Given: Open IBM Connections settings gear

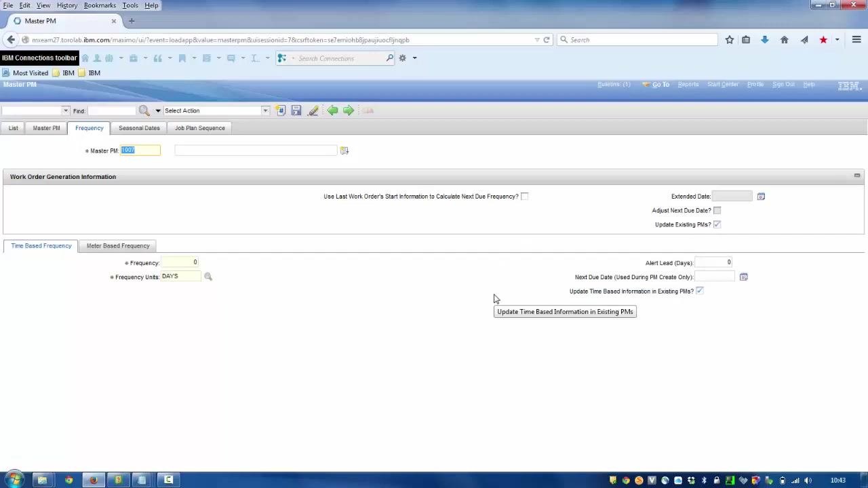Looking at the screenshot, I should pyautogui.click(x=402, y=58).
